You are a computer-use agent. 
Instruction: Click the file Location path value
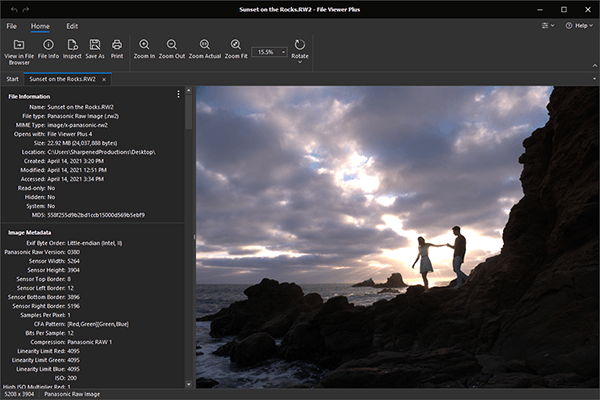tap(101, 152)
